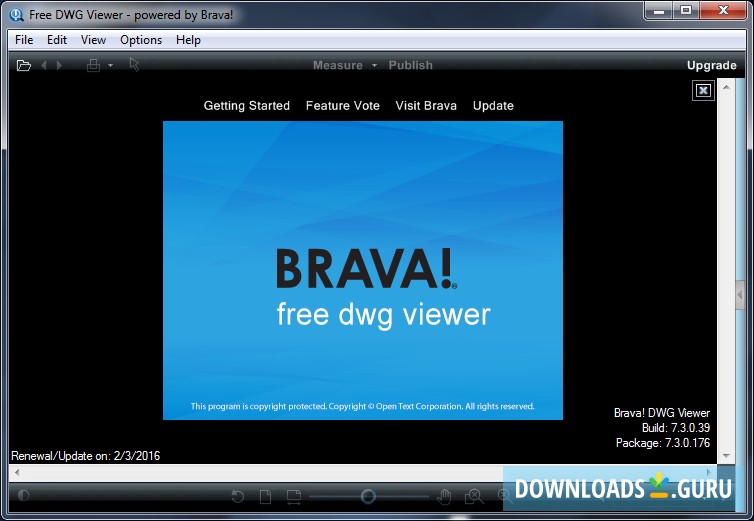754x521 pixels.
Task: Click the Brava! DWG Viewer version label
Action: click(662, 413)
